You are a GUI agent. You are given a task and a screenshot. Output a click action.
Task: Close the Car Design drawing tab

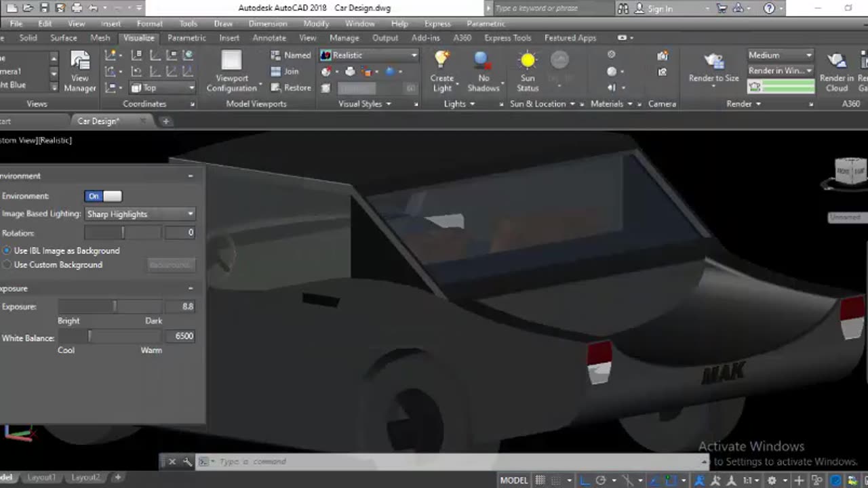[142, 121]
